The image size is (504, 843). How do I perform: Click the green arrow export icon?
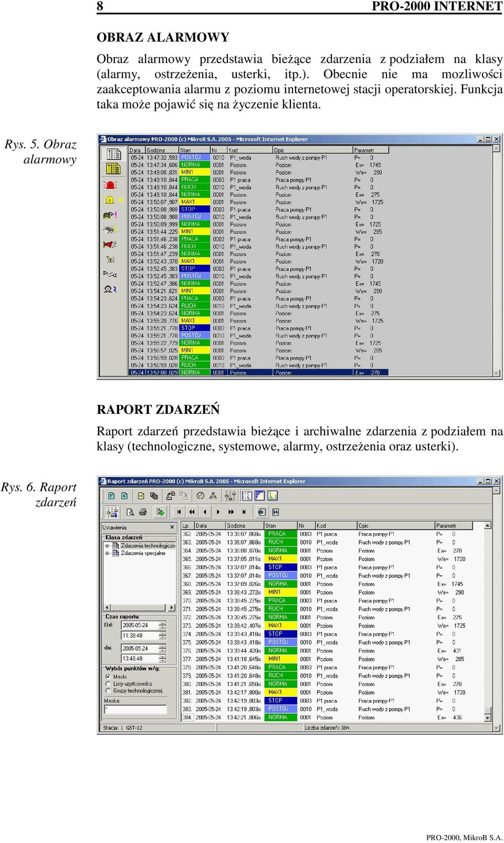(x=160, y=512)
